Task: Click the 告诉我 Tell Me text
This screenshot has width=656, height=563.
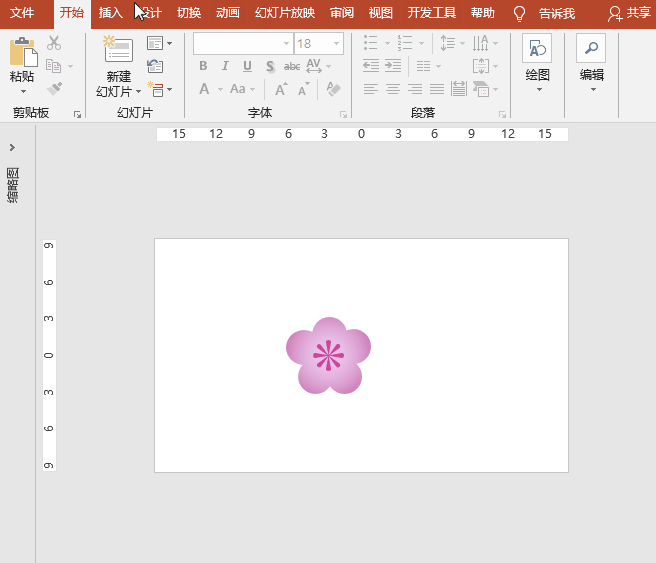Action: (557, 13)
